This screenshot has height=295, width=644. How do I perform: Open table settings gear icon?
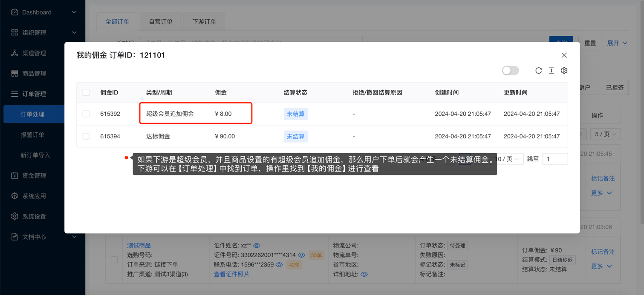(x=564, y=71)
